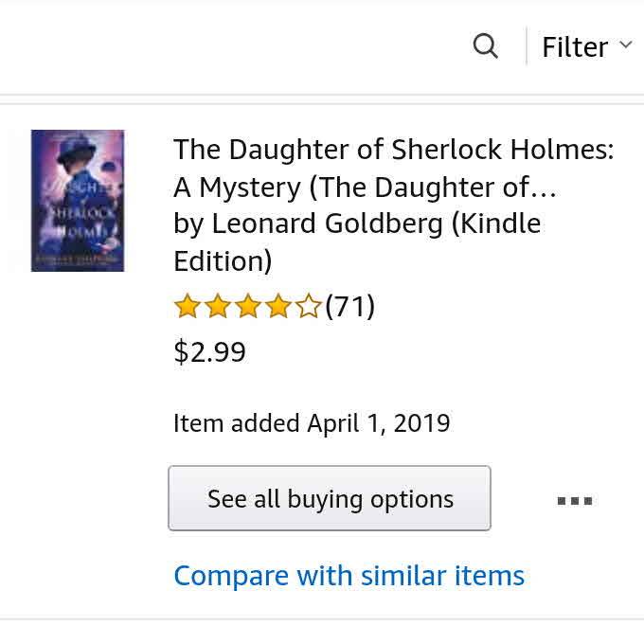Viewport: 644px width, 644px height.
Task: Open the Compare with similar items link
Action: click(349, 575)
